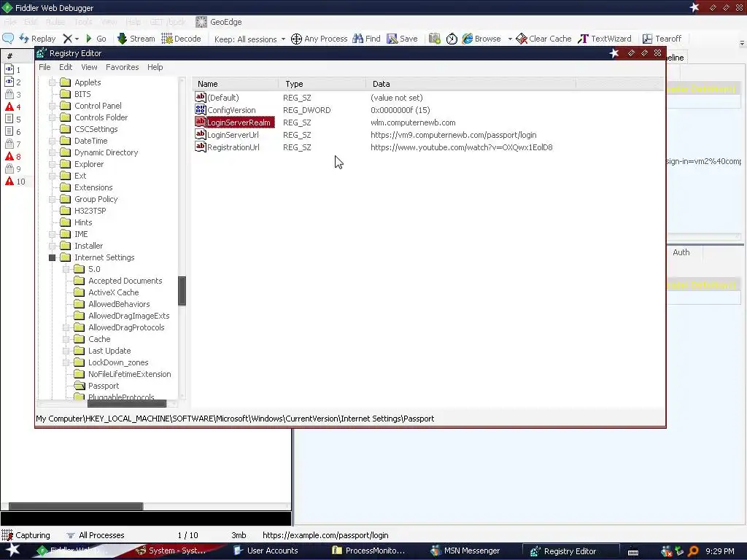This screenshot has width=747, height=560.
Task: Open Registry Editor View menu
Action: coord(89,67)
